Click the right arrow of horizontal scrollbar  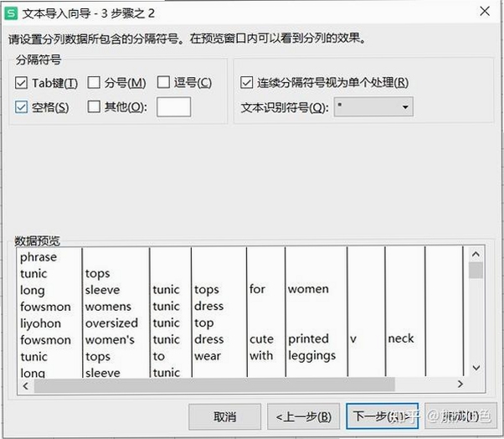coord(460,384)
